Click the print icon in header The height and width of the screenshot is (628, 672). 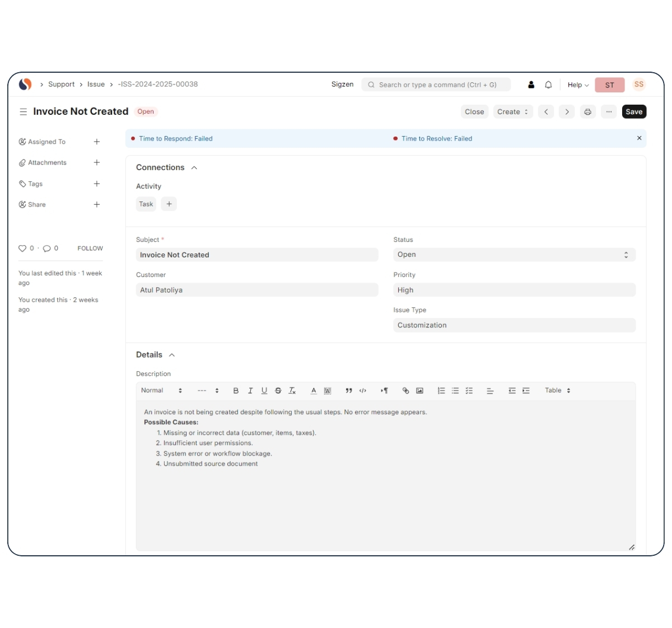(x=587, y=112)
